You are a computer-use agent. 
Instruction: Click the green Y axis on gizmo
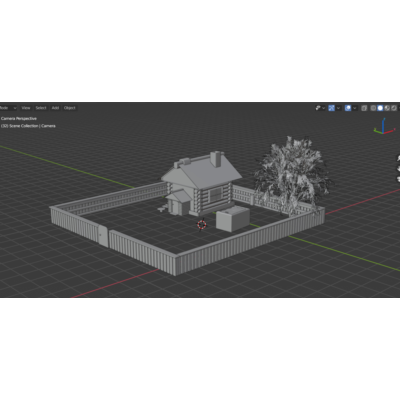[375, 129]
